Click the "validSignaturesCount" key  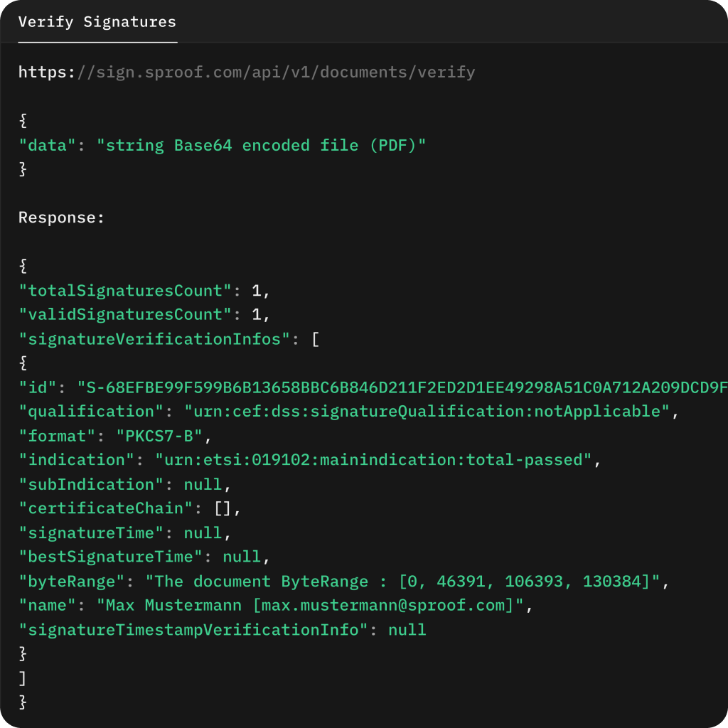click(125, 315)
